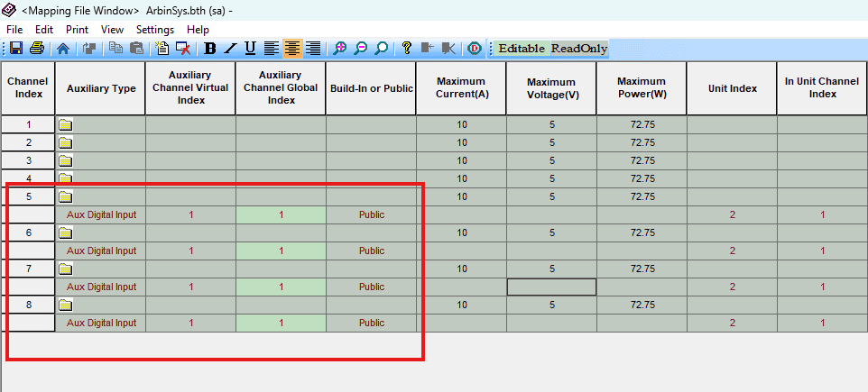
Task: Click Unit Index 2 under channel 5
Action: pyautogui.click(x=733, y=215)
